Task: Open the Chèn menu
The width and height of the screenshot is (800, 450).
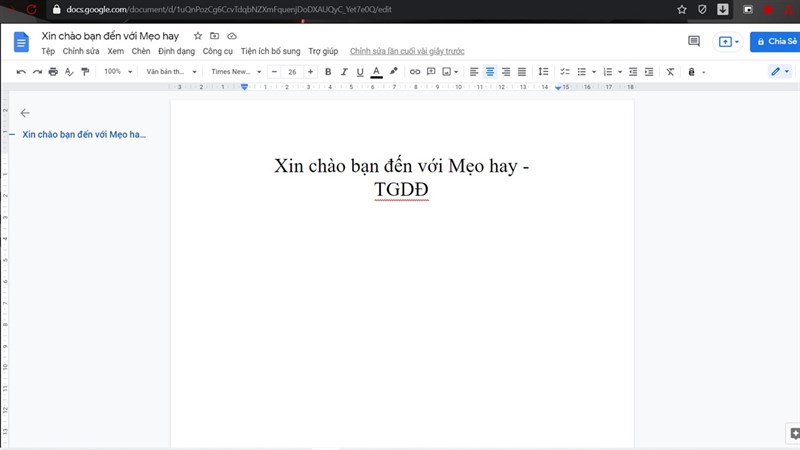Action: point(141,51)
